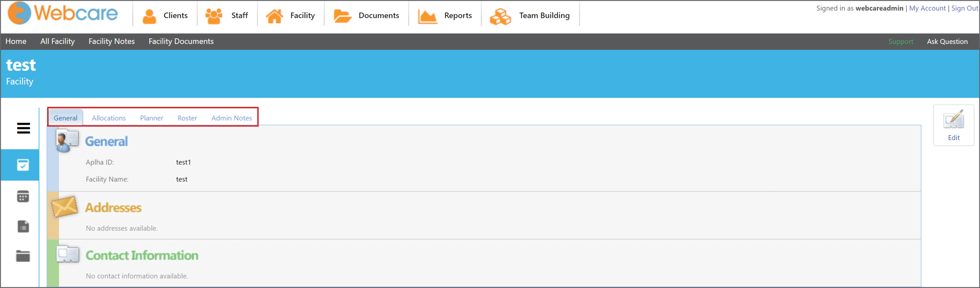The width and height of the screenshot is (980, 288).
Task: Expand the Addresses section
Action: coord(113,208)
